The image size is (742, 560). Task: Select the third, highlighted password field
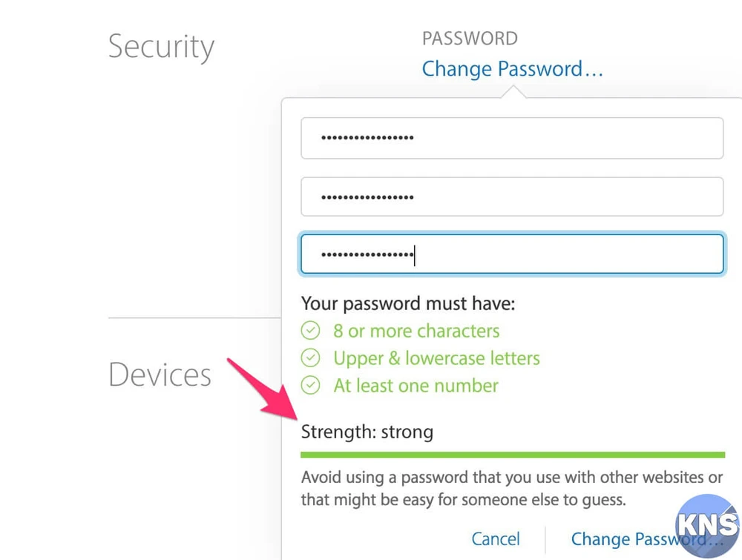tap(512, 254)
